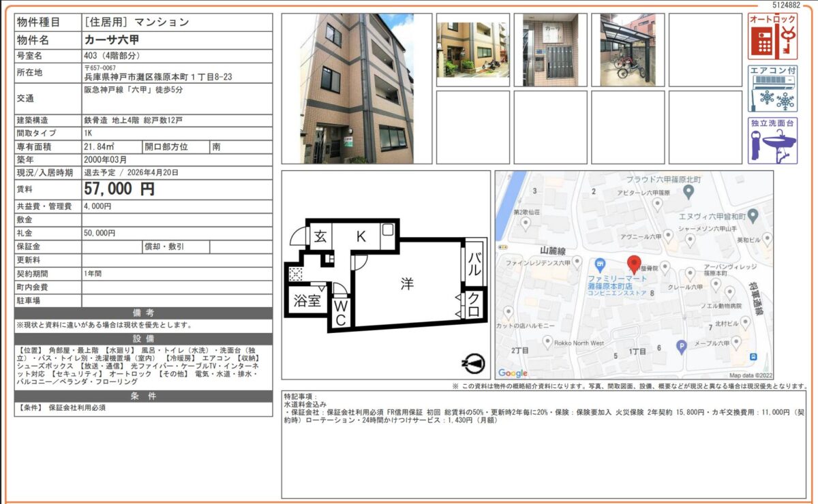818x504 pixels.
Task: Open the mailbox area thumbnail photo
Action: click(550, 50)
